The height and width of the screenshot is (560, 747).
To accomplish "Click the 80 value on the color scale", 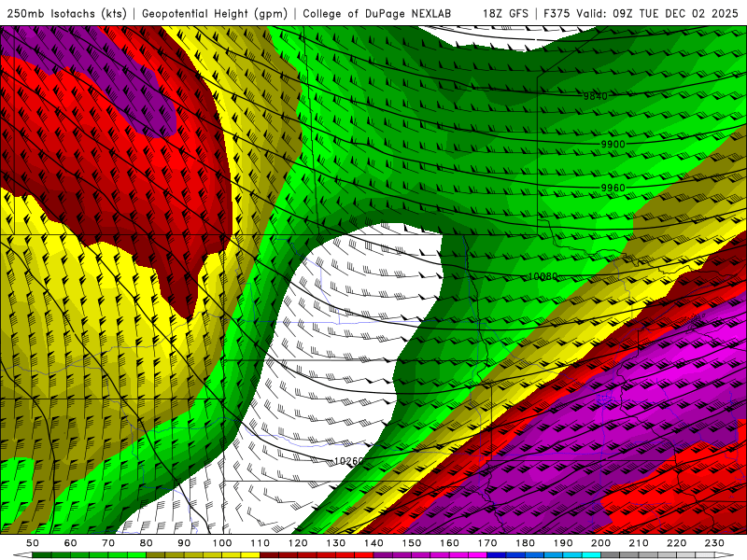I will coord(147,543).
